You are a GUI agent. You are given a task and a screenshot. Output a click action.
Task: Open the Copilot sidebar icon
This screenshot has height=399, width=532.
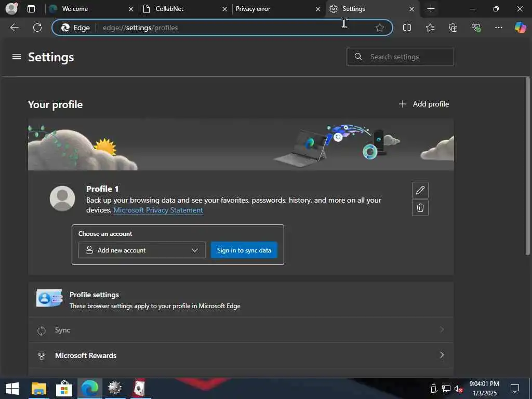pyautogui.click(x=520, y=28)
